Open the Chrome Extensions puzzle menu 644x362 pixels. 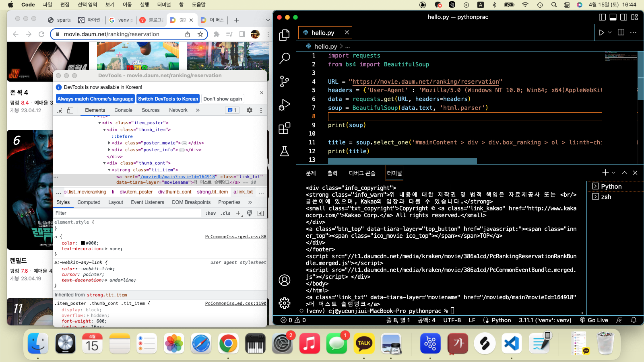pyautogui.click(x=217, y=34)
